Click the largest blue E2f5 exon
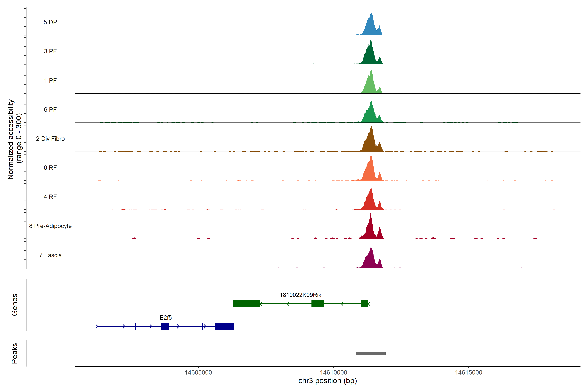The width and height of the screenshot is (588, 392). 224,326
